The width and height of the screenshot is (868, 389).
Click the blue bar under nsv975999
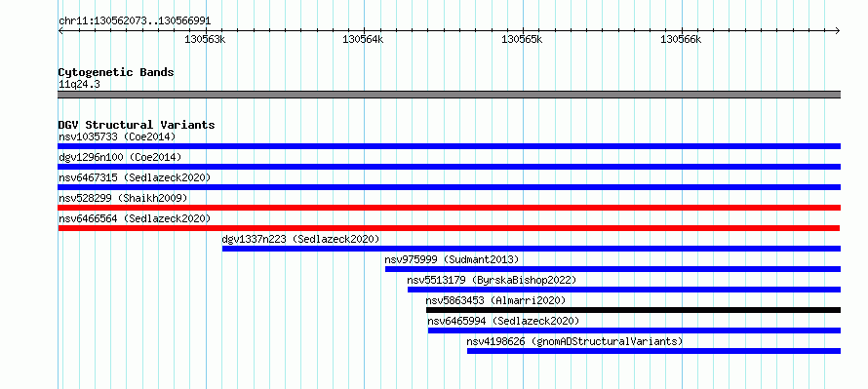pos(612,269)
